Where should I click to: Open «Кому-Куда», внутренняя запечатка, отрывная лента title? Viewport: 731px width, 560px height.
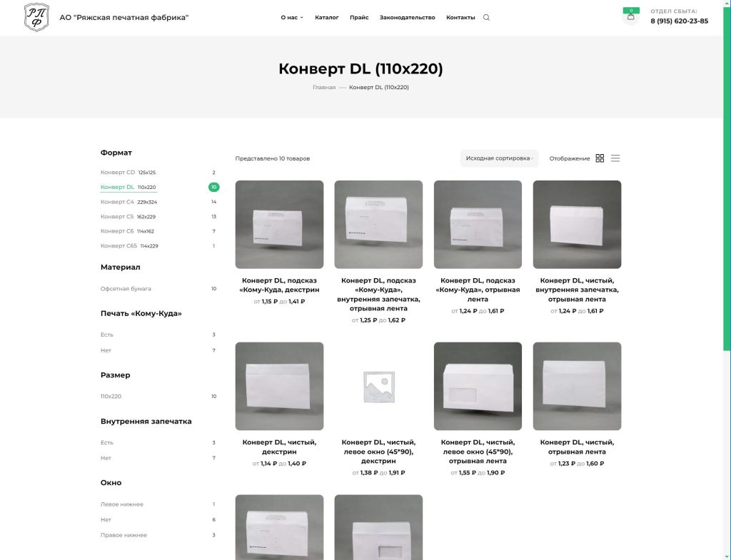pos(378,295)
